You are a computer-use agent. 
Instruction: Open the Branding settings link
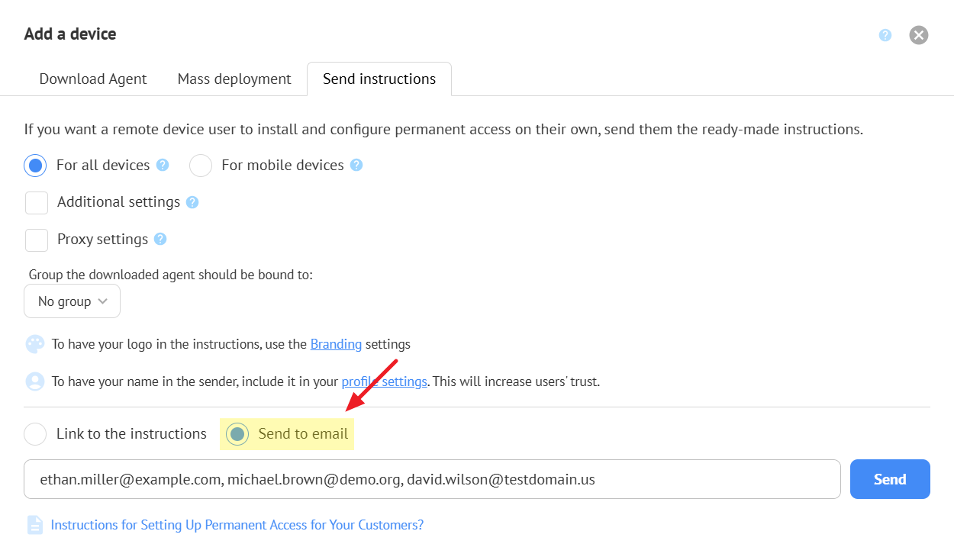click(336, 344)
